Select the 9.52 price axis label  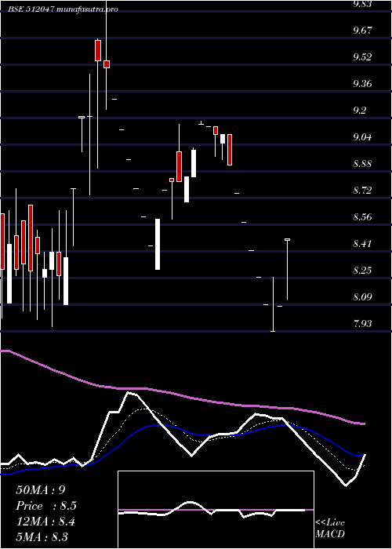tap(362, 56)
